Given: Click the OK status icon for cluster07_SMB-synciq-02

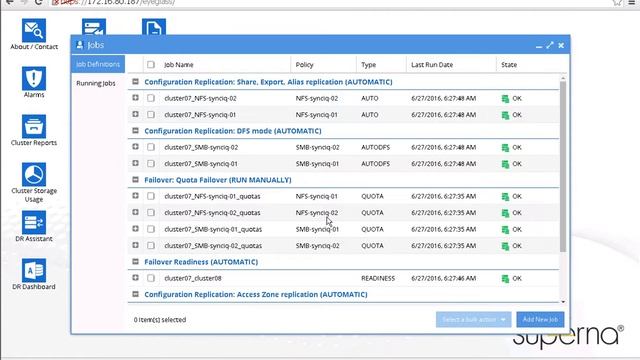Looking at the screenshot, I should tap(505, 148).
